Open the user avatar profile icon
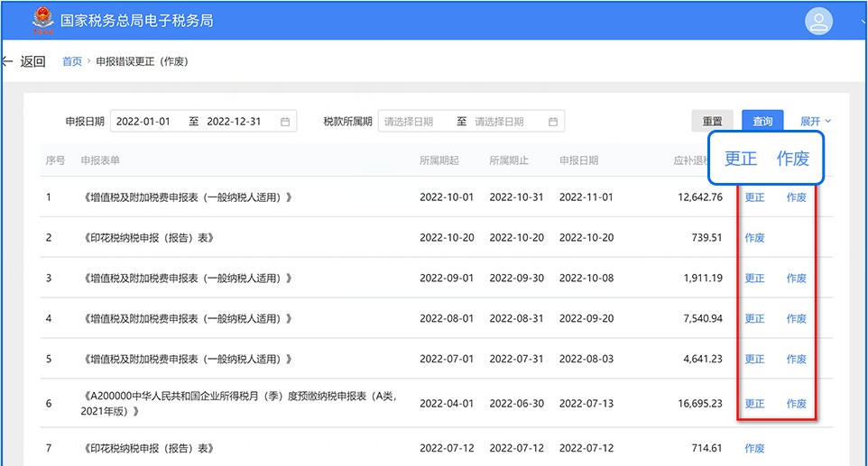 (x=818, y=21)
